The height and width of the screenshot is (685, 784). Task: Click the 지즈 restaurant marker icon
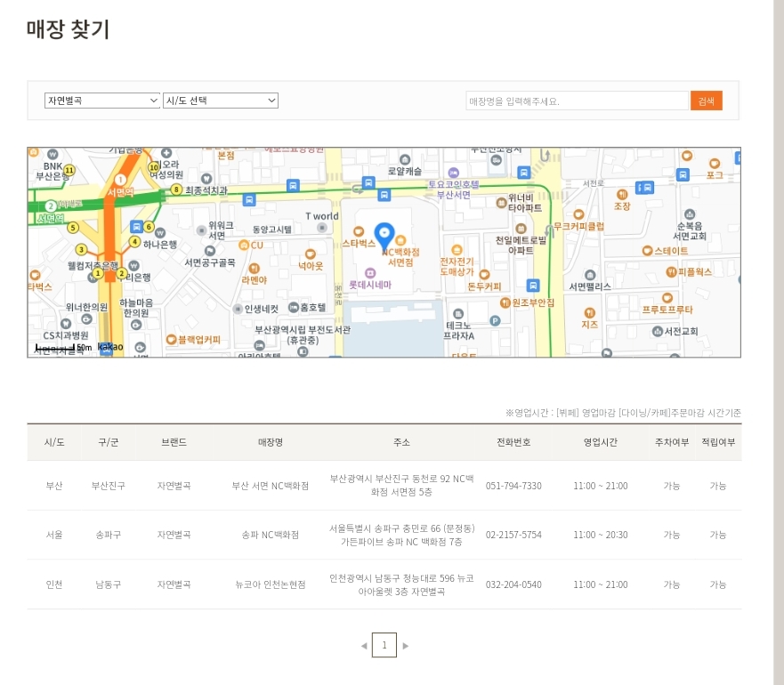click(x=589, y=313)
